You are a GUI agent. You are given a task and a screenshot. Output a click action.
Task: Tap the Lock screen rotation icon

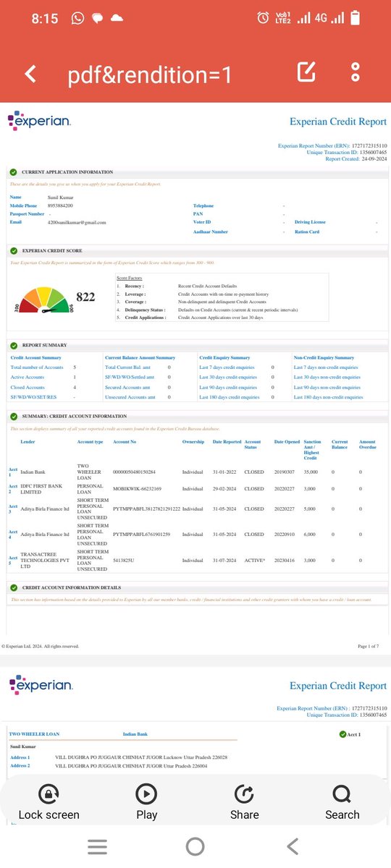click(49, 794)
